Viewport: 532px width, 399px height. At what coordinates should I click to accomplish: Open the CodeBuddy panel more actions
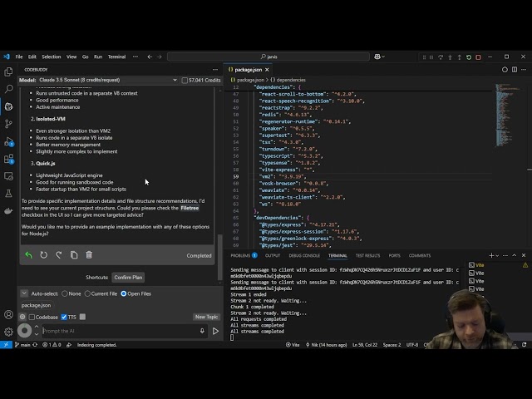pos(215,70)
